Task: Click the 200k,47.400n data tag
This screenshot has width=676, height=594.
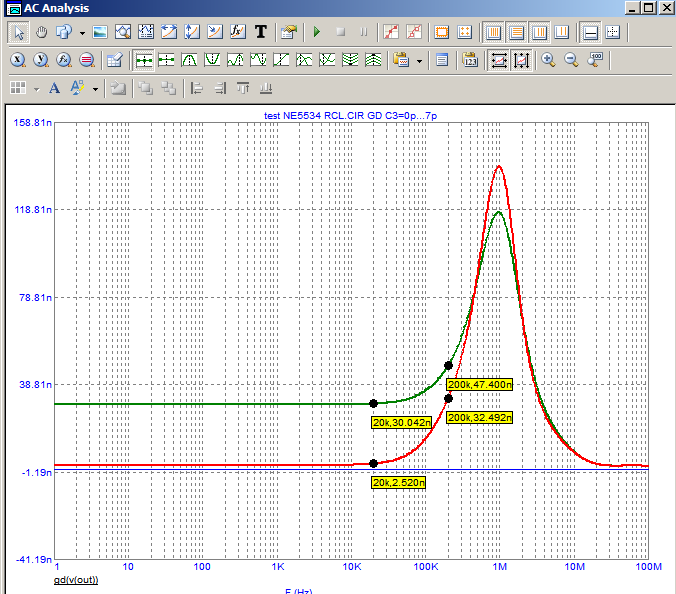Action: tap(479, 385)
